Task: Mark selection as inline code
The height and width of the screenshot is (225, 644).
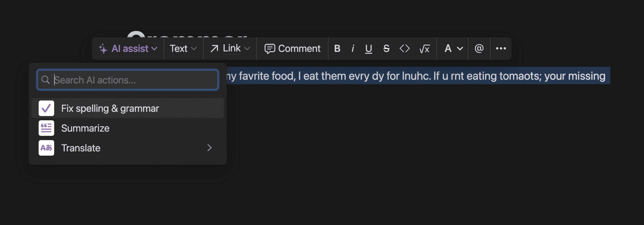Action: point(404,48)
